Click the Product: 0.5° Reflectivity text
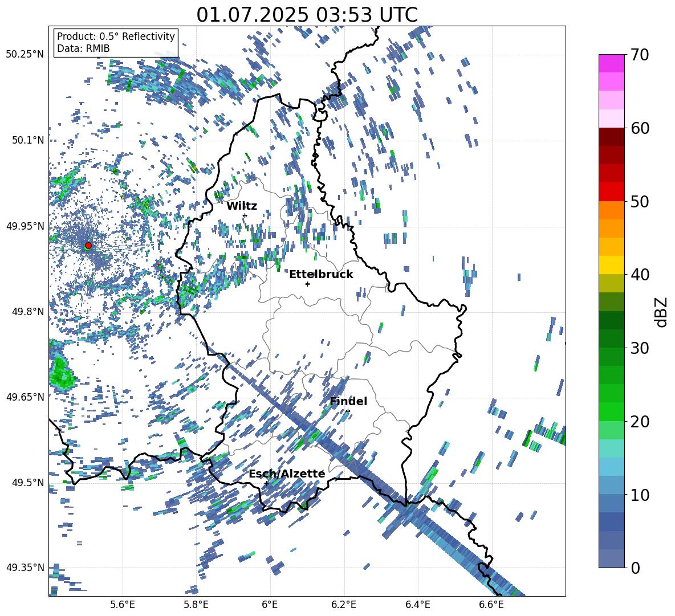 pos(116,36)
